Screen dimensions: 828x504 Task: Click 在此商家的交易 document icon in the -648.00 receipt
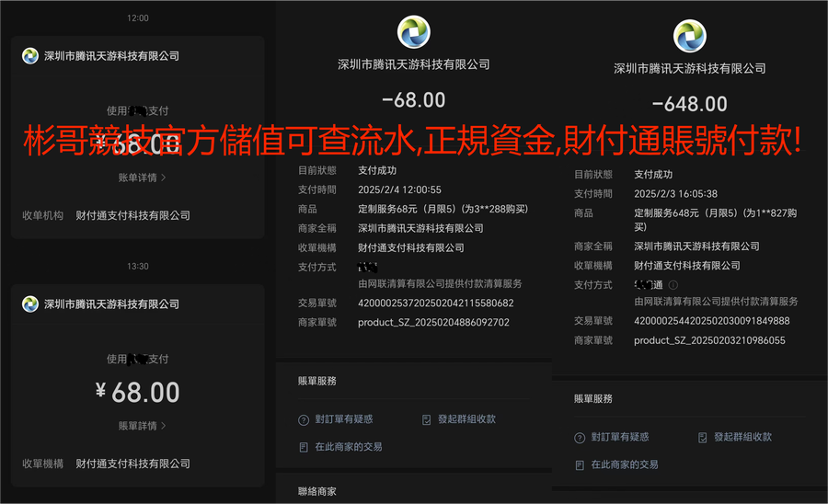click(x=580, y=465)
